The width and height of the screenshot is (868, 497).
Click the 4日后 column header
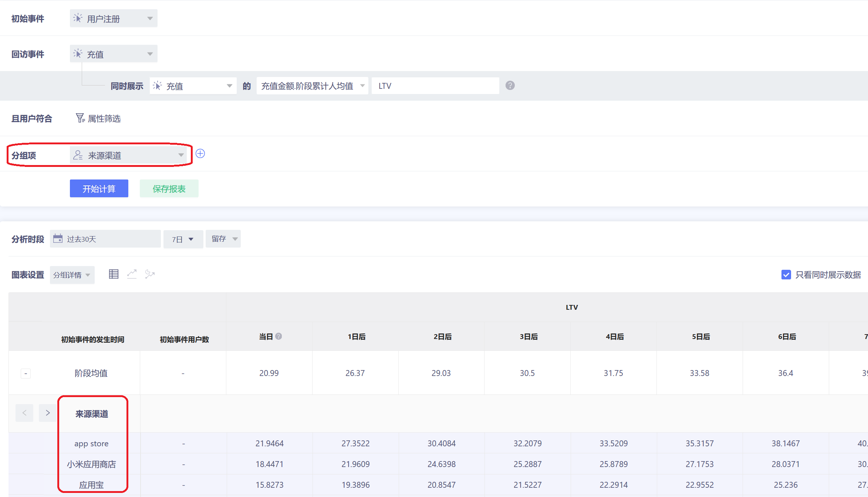pos(615,337)
